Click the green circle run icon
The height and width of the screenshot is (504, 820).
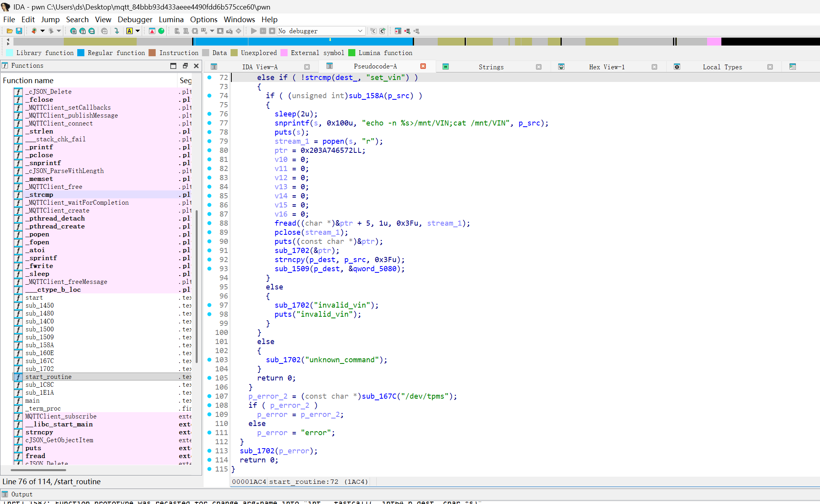161,31
